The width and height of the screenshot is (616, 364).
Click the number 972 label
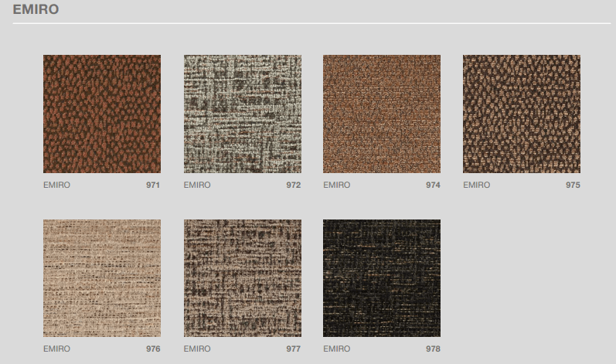tap(294, 185)
